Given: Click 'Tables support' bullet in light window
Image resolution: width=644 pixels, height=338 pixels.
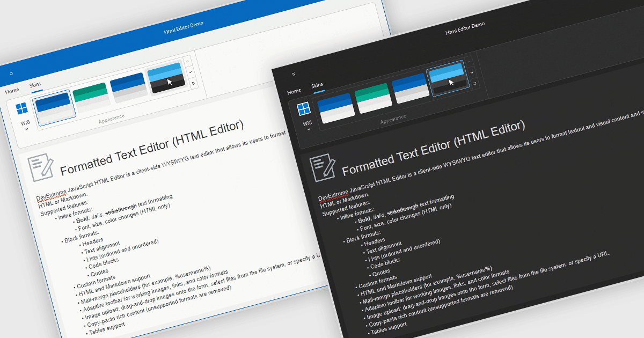Looking at the screenshot, I should point(106,328).
